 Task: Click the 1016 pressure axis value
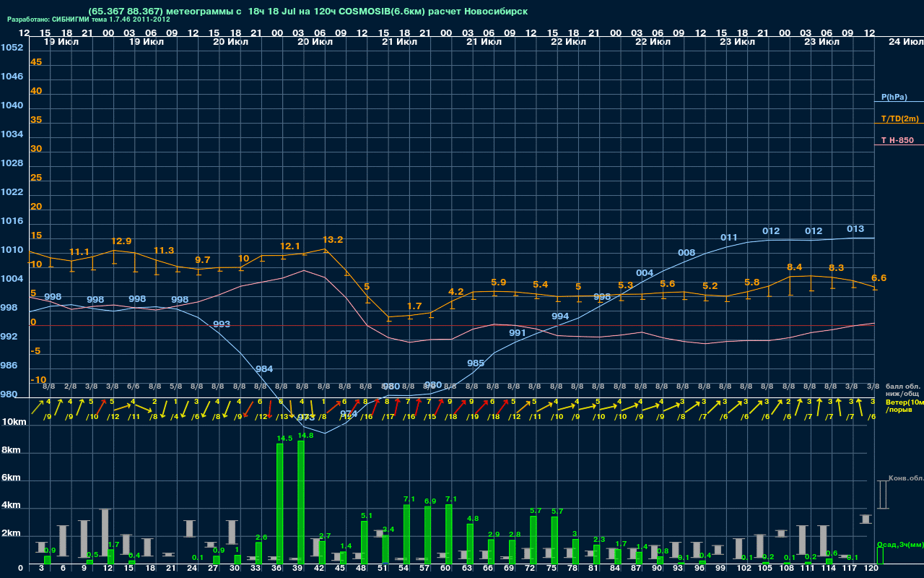(x=12, y=221)
